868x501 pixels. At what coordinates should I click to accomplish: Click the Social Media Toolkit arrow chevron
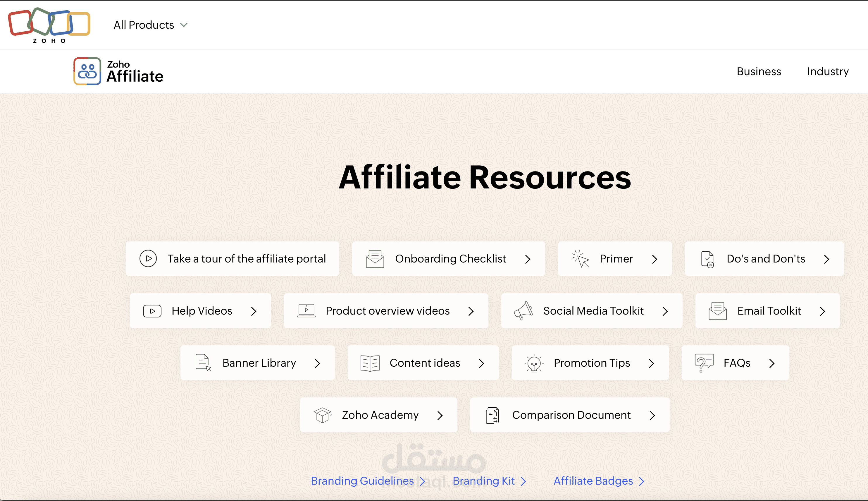[666, 311]
